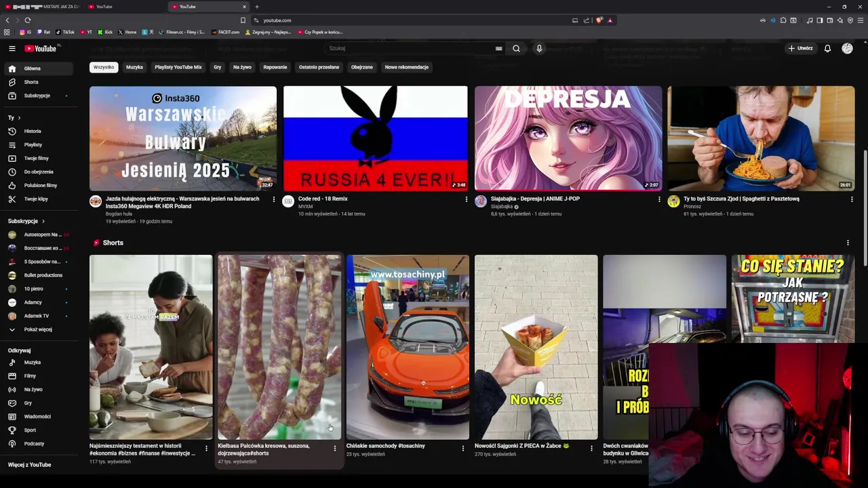Open Do obejrzenia watch later list
This screenshot has width=868, height=488.
39,171
